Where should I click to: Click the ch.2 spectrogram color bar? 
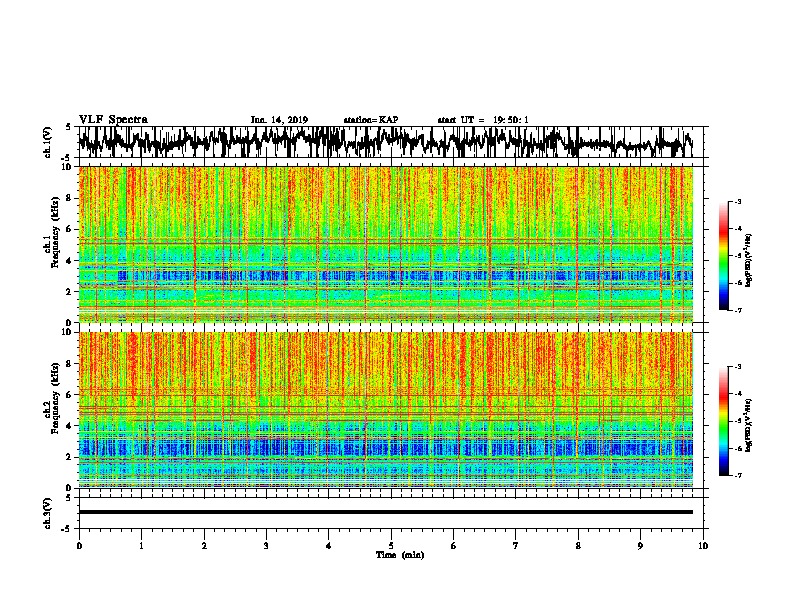[x=724, y=421]
